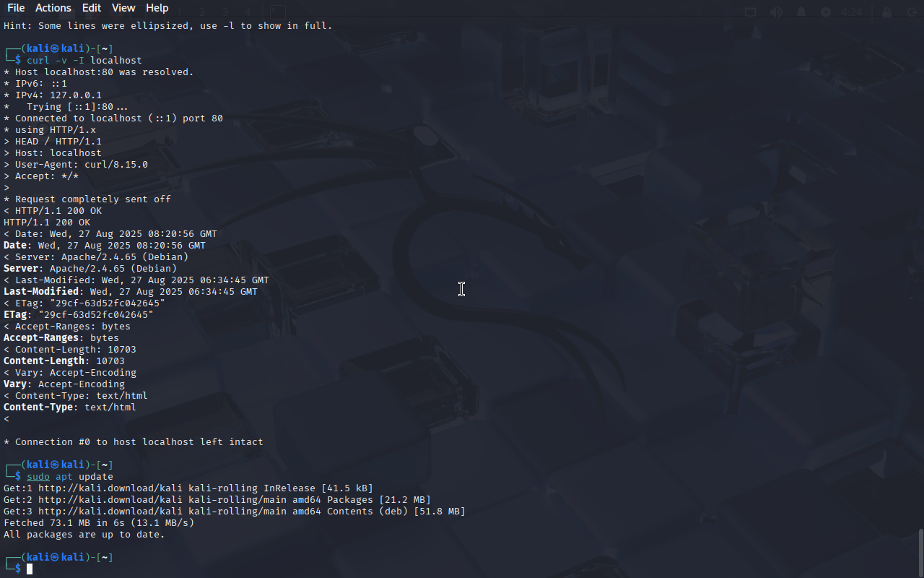Open the View menu
The image size is (924, 578).
coord(123,8)
